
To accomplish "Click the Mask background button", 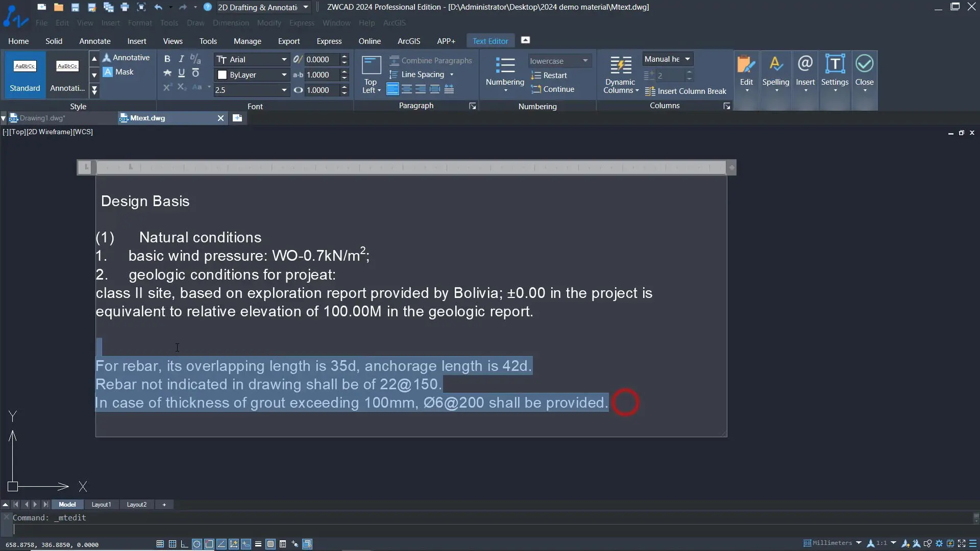I will point(119,72).
